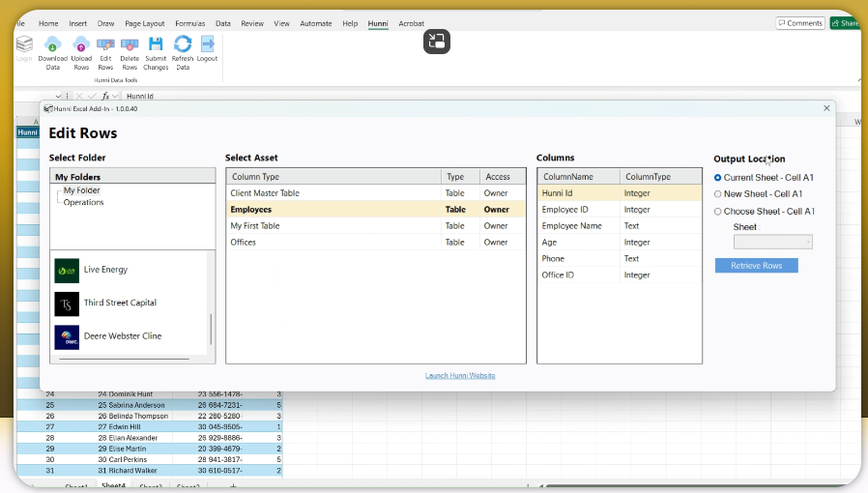
Task: Open the Draw ribbon tab
Action: pyautogui.click(x=105, y=23)
